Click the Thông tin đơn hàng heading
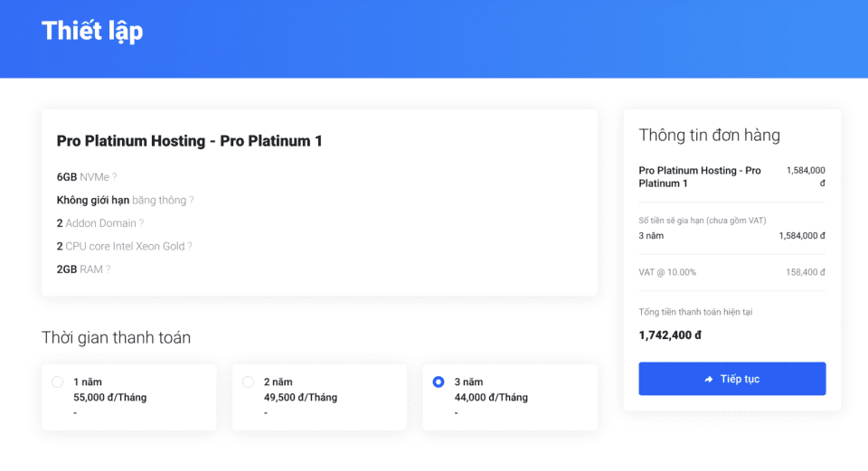 click(x=709, y=136)
